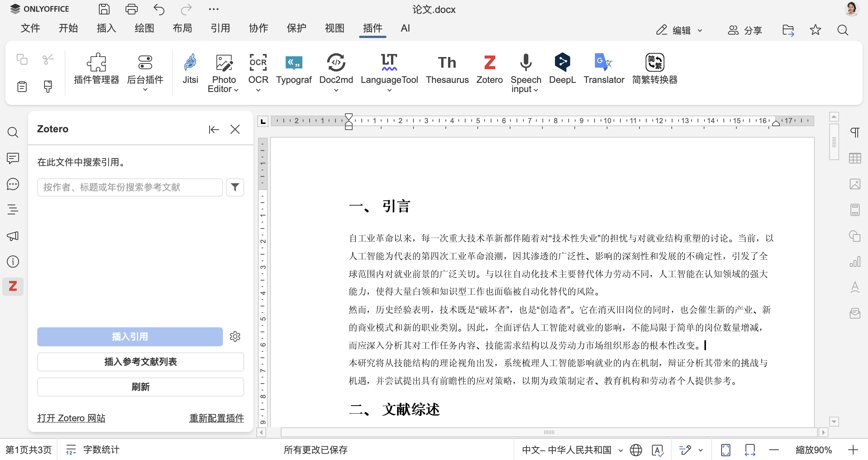
Task: Enable fit-to-page view mode
Action: (x=725, y=450)
